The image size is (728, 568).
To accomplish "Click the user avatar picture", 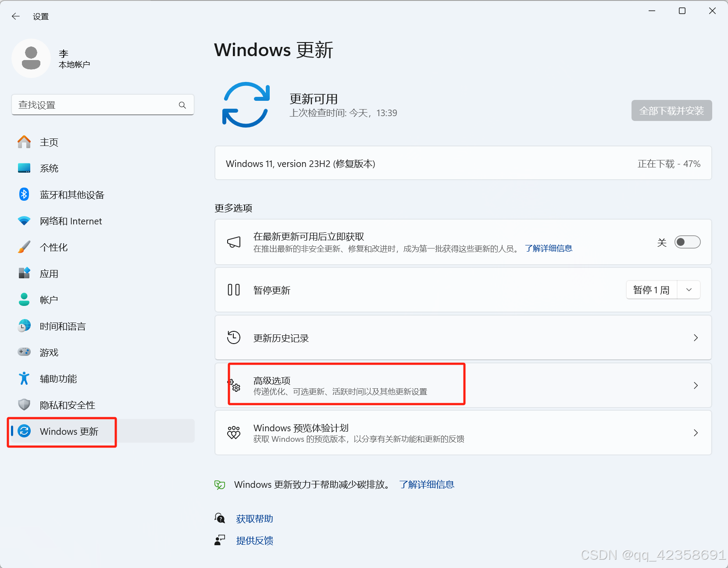I will click(x=31, y=58).
